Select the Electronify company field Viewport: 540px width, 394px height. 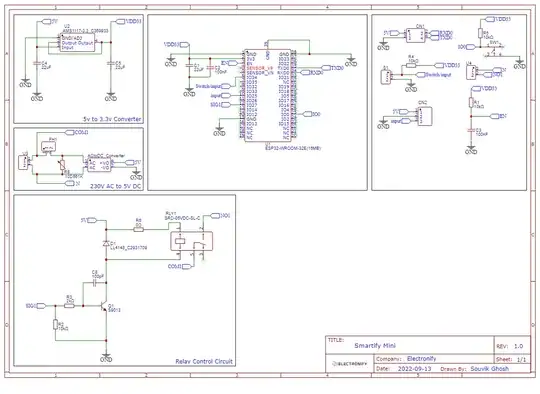pyautogui.click(x=422, y=359)
